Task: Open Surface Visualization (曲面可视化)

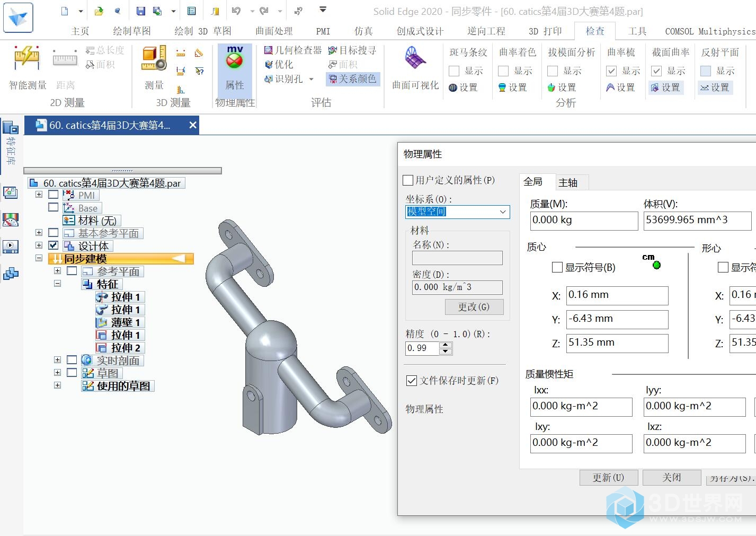Action: point(415,68)
